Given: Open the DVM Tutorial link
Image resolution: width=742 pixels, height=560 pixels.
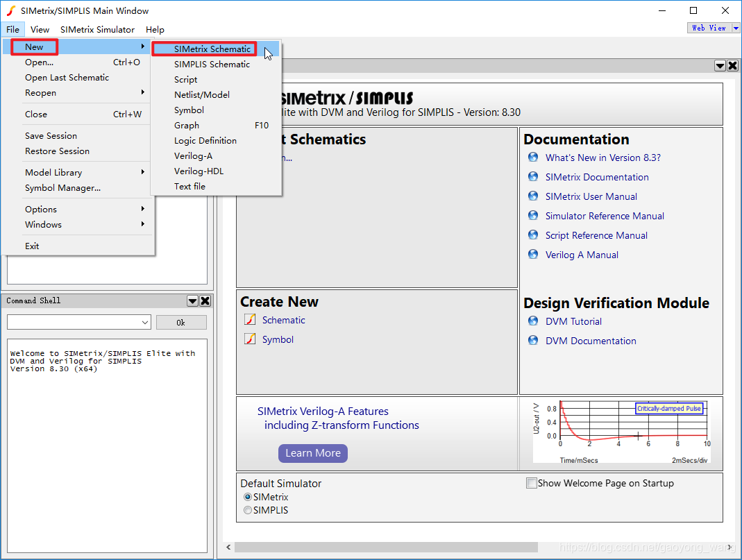Looking at the screenshot, I should coord(573,321).
